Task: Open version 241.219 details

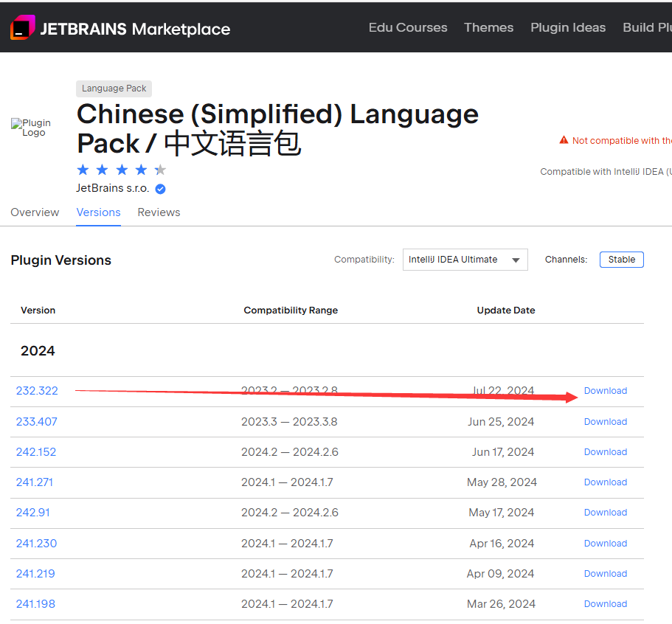Action: [x=35, y=574]
